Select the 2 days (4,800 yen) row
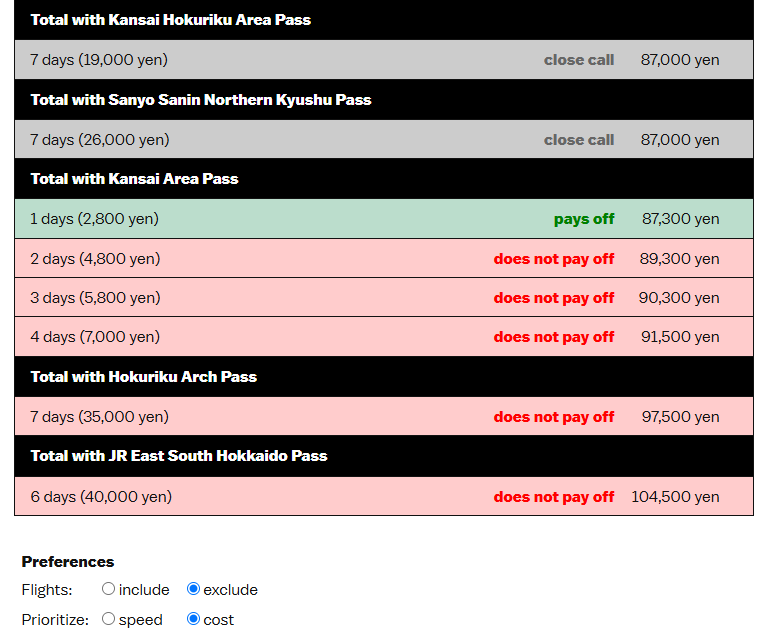770x640 pixels. [384, 258]
